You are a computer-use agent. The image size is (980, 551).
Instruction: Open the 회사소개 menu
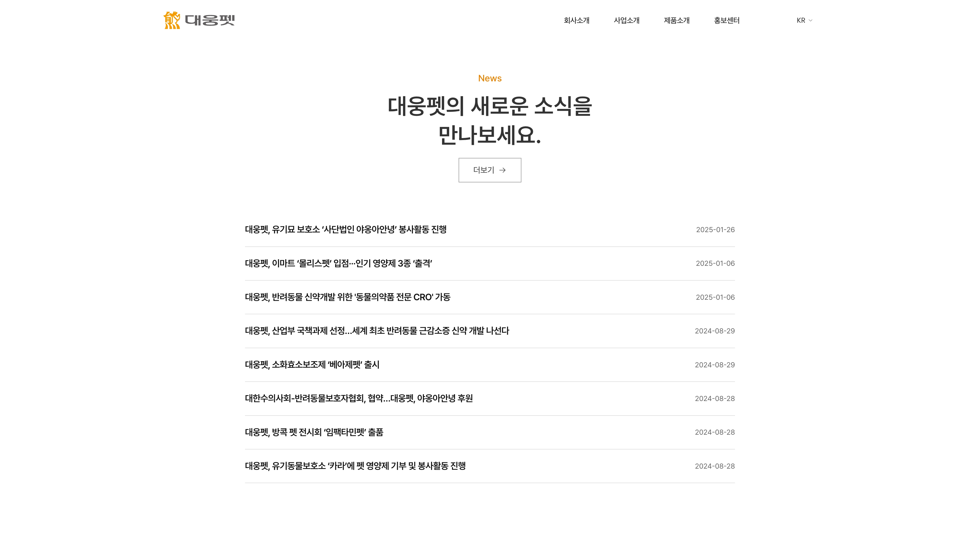[576, 20]
